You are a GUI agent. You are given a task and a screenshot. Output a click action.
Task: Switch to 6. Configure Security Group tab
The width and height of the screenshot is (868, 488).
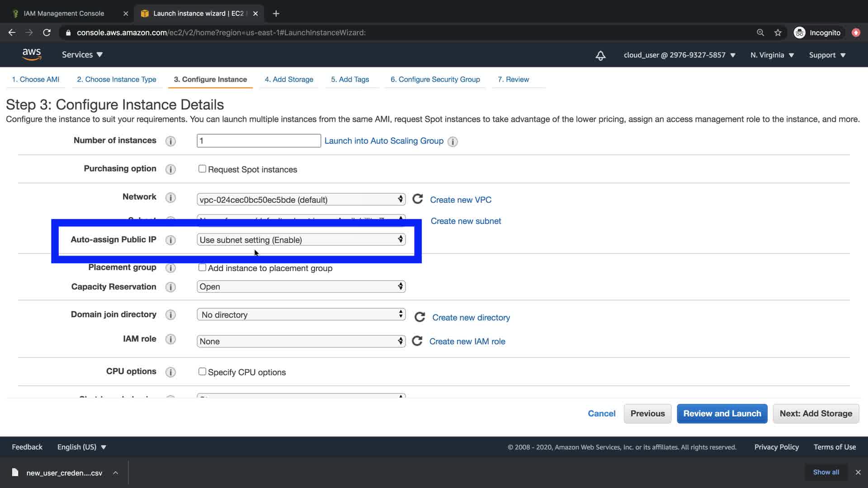click(x=435, y=80)
